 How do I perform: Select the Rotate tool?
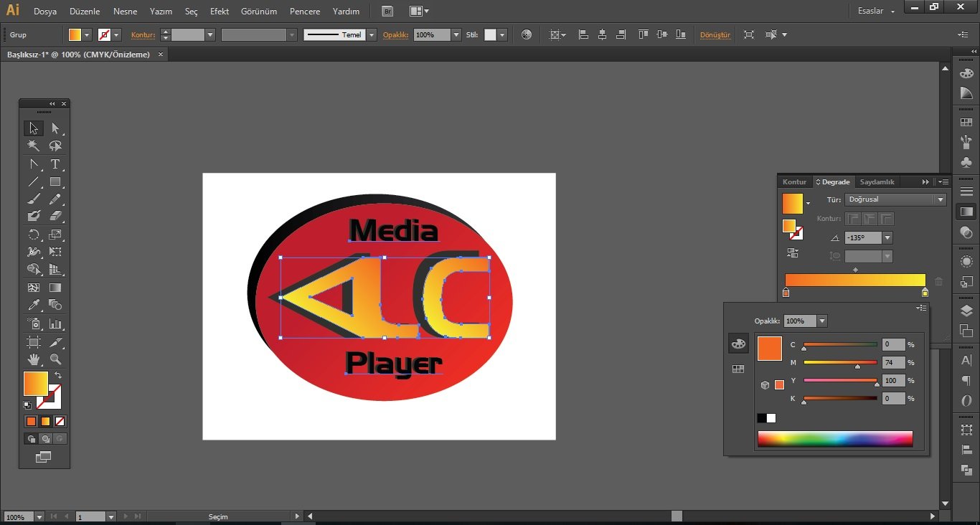pyautogui.click(x=33, y=235)
